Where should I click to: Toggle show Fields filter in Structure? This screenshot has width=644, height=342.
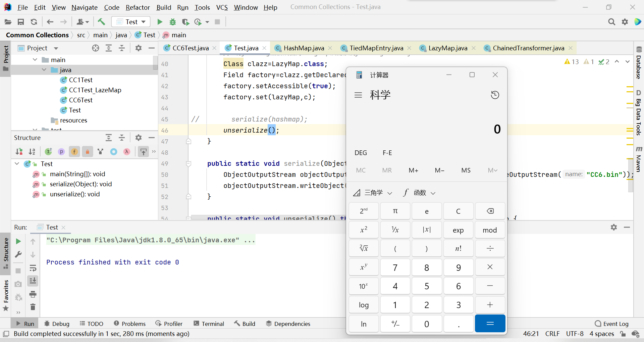coord(74,152)
